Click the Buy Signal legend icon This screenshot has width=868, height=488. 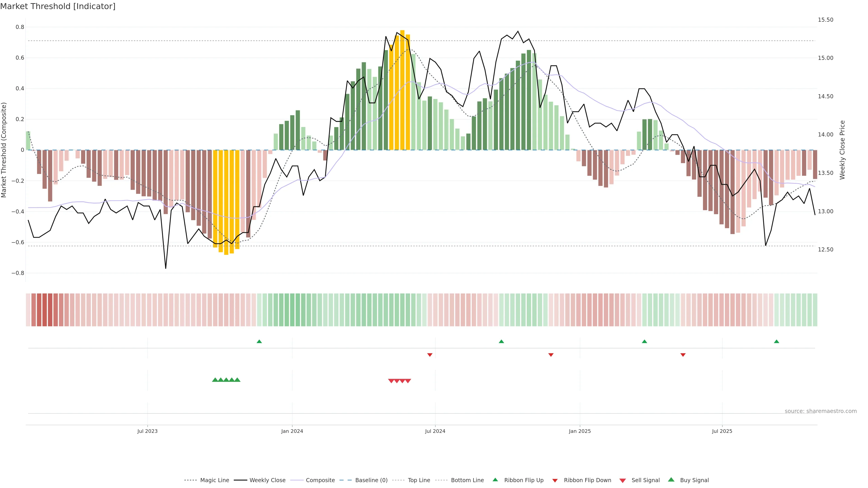671,480
